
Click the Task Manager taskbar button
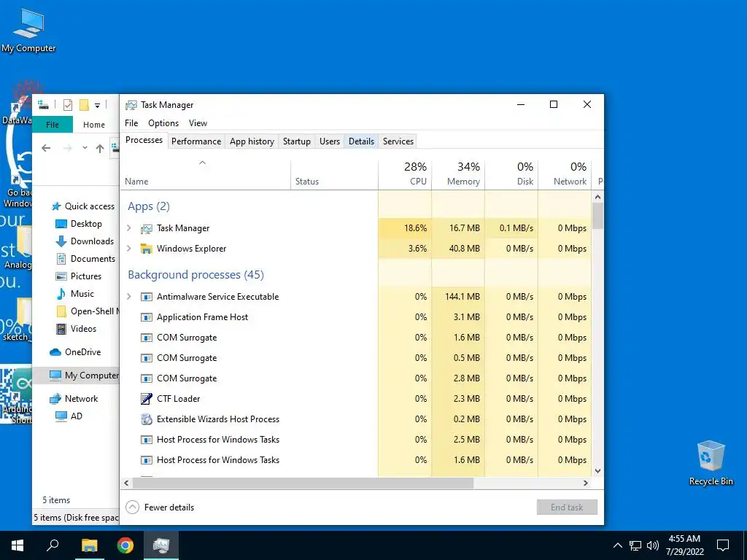coord(161,545)
